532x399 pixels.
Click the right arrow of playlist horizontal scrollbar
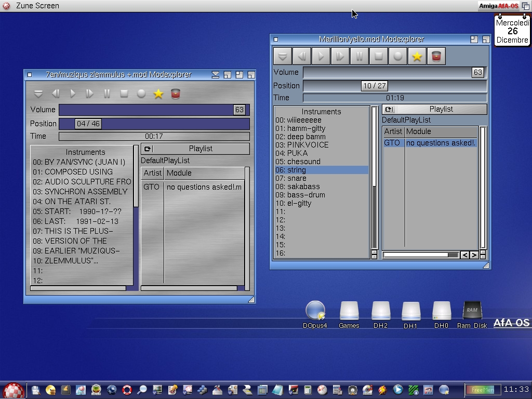(474, 255)
